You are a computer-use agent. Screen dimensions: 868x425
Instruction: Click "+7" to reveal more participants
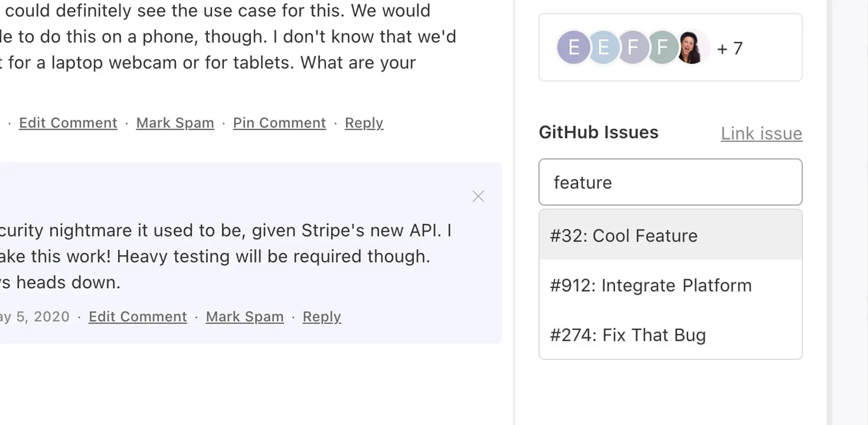(730, 47)
